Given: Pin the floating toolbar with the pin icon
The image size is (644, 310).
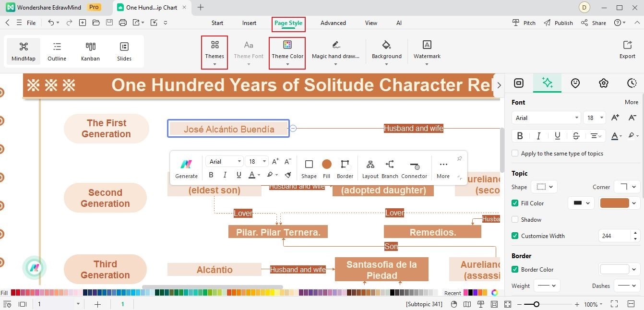Looking at the screenshot, I should [459, 158].
